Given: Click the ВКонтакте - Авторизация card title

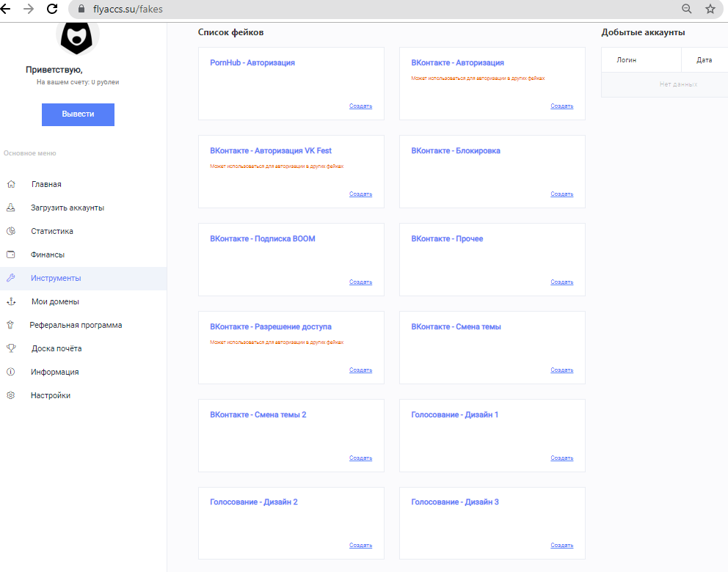Looking at the screenshot, I should tap(457, 62).
